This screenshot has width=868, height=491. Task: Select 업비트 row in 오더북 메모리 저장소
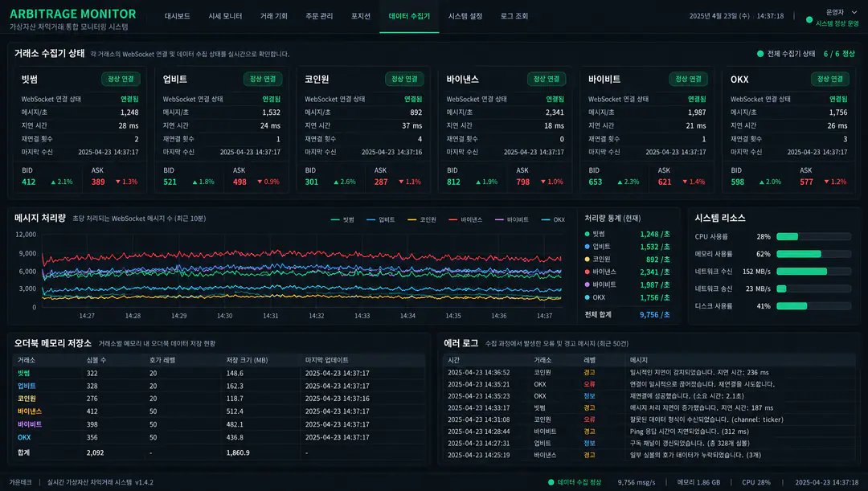click(x=219, y=386)
